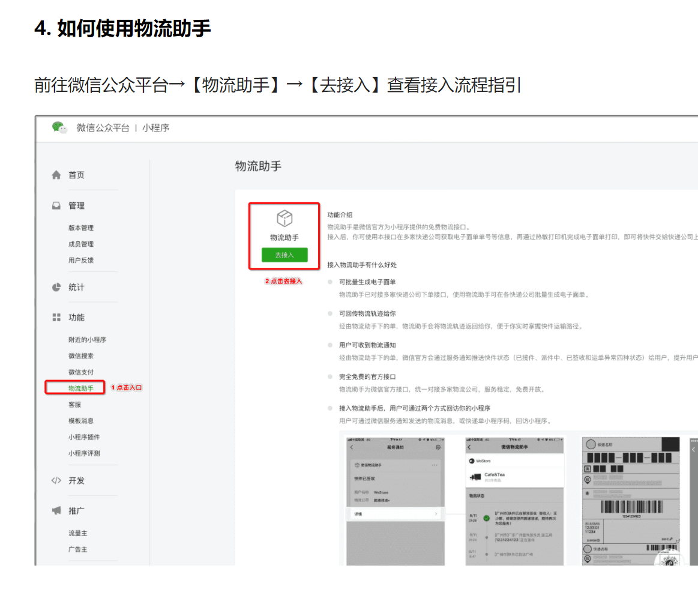This screenshot has height=616, width=698.
Task: Select 流量主 in the sidebar
Action: coord(78,533)
